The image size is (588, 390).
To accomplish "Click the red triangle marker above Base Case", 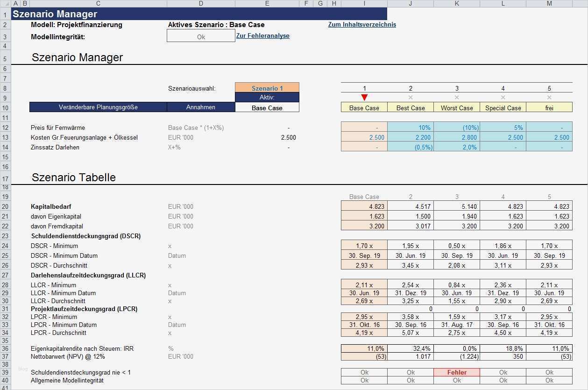I will pyautogui.click(x=364, y=97).
